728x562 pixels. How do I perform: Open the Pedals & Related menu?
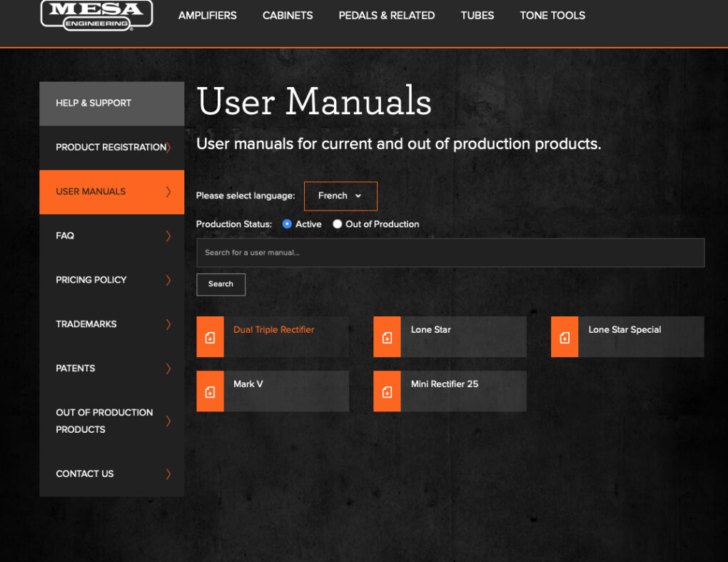[386, 15]
